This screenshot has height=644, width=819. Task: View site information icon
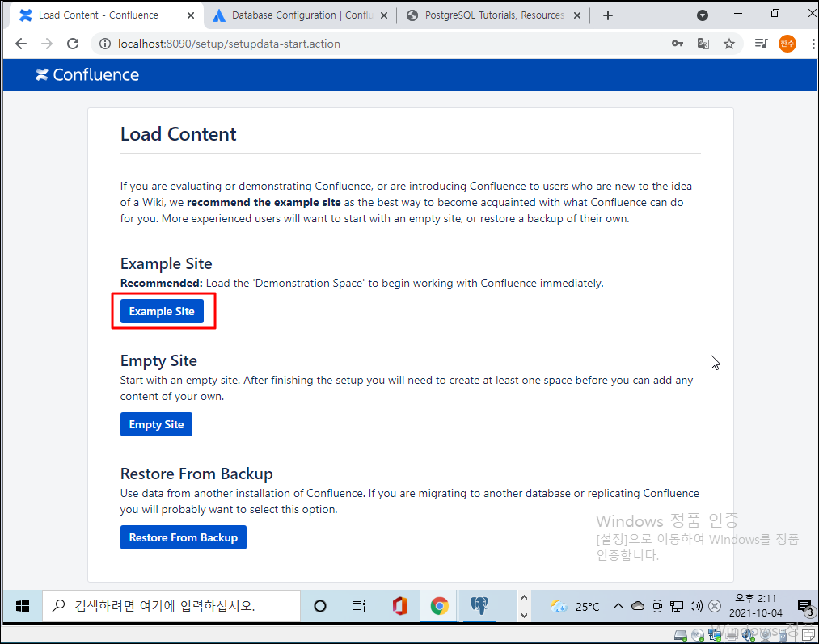[105, 44]
